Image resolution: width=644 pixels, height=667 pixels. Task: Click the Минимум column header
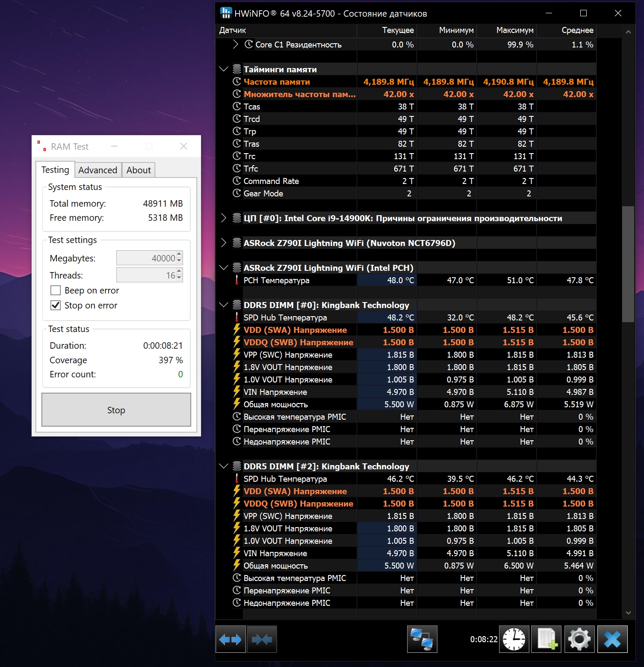(447, 30)
